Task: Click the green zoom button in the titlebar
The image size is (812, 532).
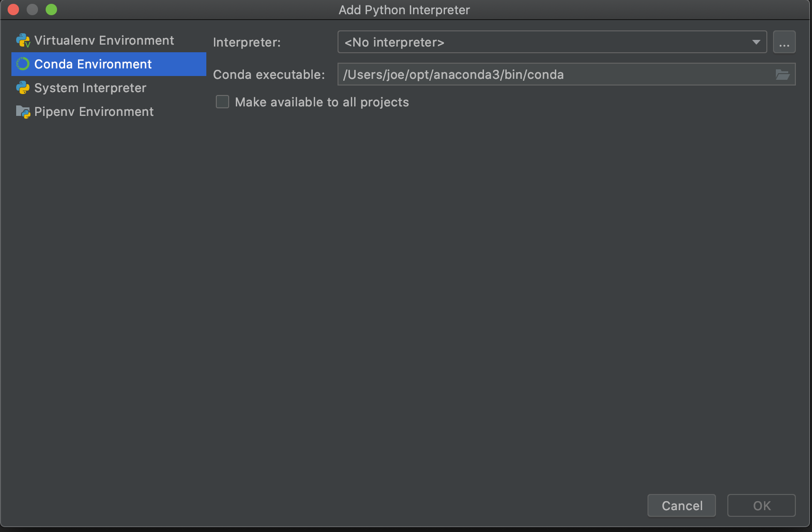Action: coord(51,9)
